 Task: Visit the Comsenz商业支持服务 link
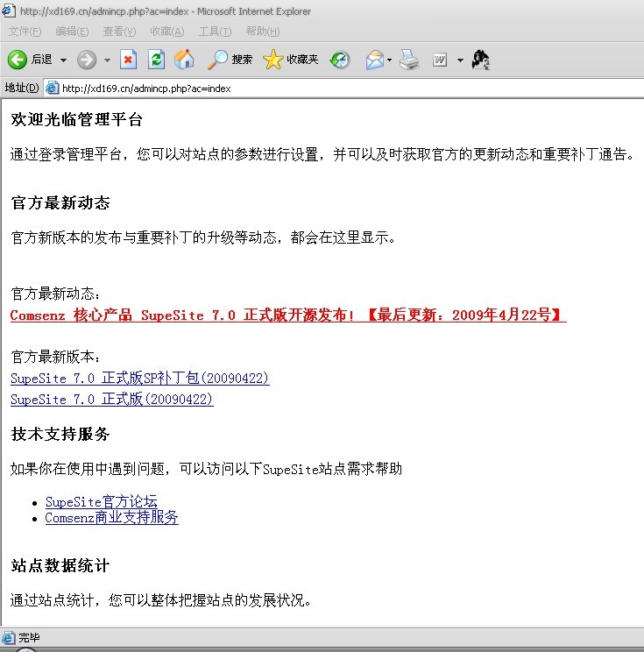112,518
